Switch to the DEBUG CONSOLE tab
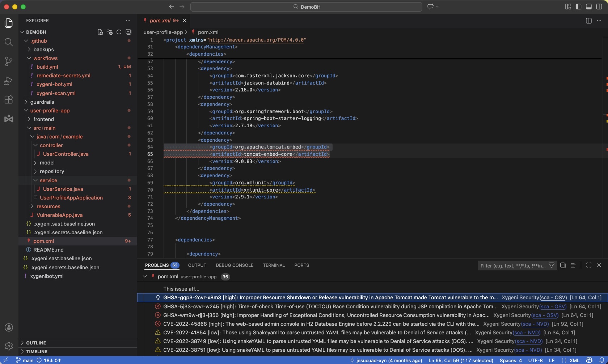Viewport: 608px width, 364px height. [235, 265]
